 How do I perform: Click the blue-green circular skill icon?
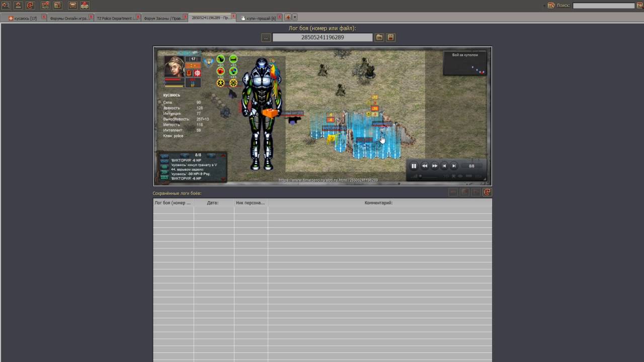click(x=233, y=71)
